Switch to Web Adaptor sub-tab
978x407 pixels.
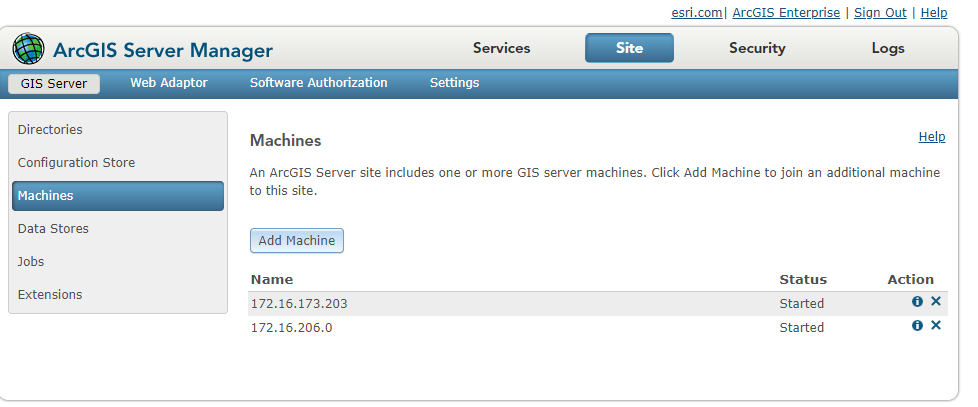[169, 82]
